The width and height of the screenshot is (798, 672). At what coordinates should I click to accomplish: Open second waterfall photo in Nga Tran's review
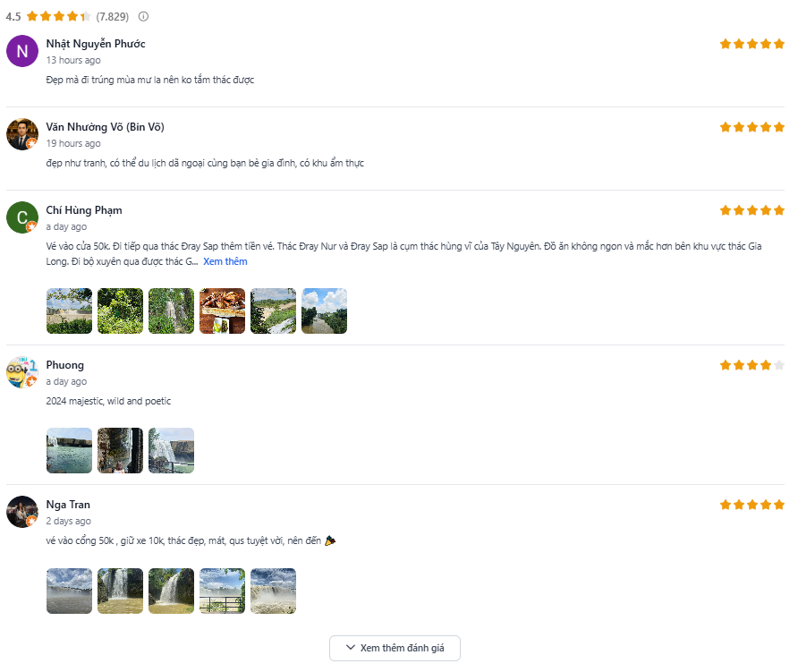point(120,591)
